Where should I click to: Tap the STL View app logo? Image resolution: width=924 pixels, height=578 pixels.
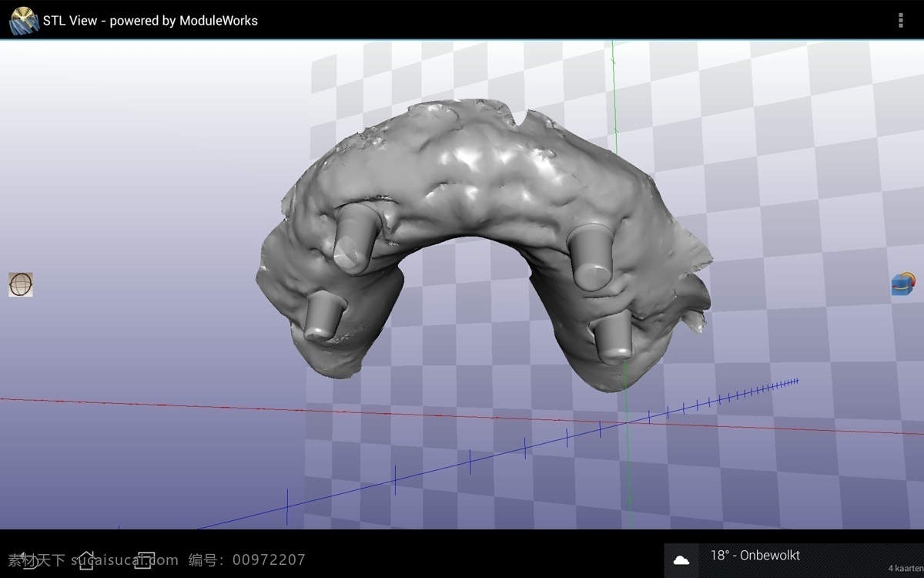point(24,20)
